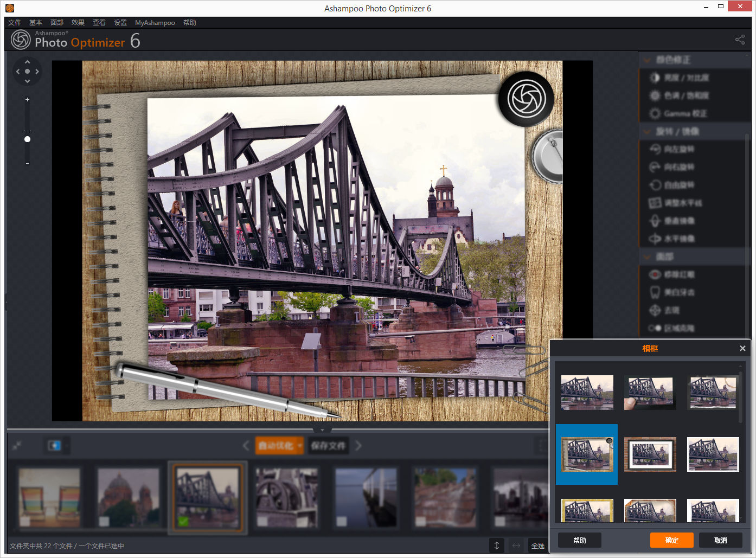Tick the checkbox on the domed cathedral thumbnail
The image size is (756, 558).
coord(104,522)
